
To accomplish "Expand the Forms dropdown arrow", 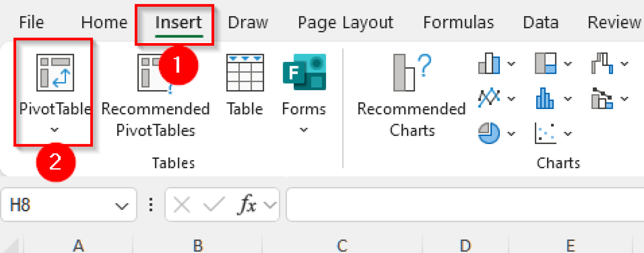I will (303, 130).
